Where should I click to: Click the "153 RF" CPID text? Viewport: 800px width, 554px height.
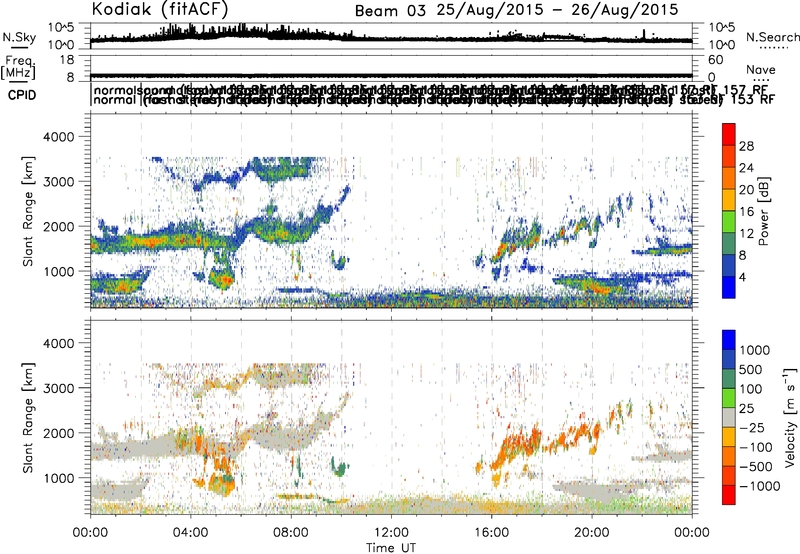[x=753, y=99]
